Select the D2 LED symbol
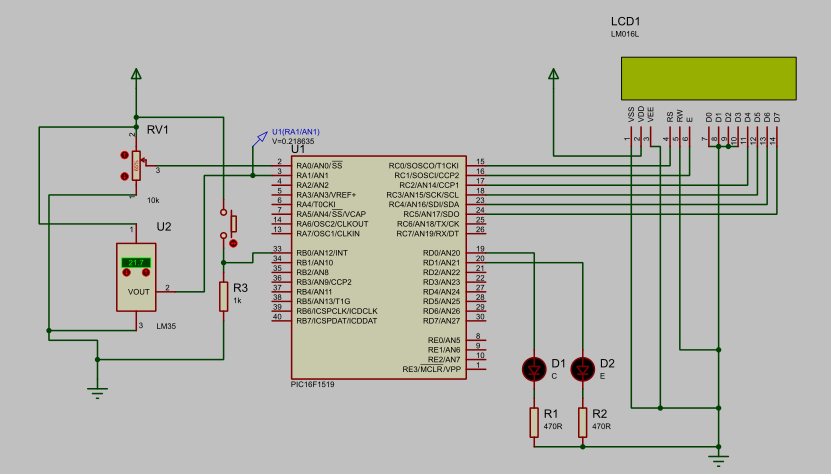The image size is (831, 474). 582,369
